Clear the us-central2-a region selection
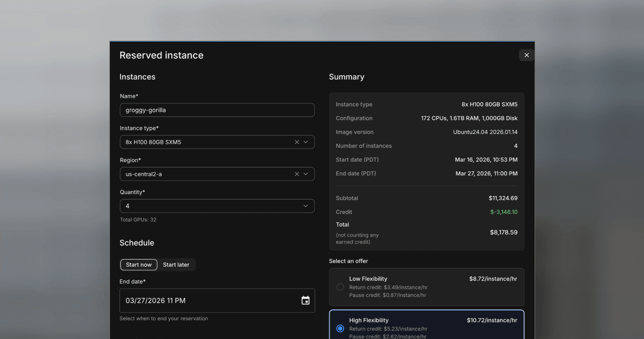The image size is (644, 339). click(296, 174)
